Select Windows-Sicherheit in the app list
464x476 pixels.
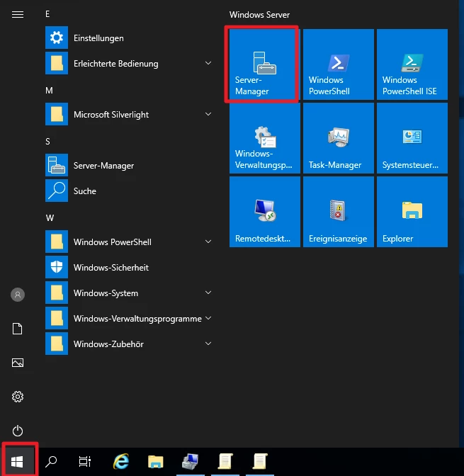pyautogui.click(x=111, y=268)
